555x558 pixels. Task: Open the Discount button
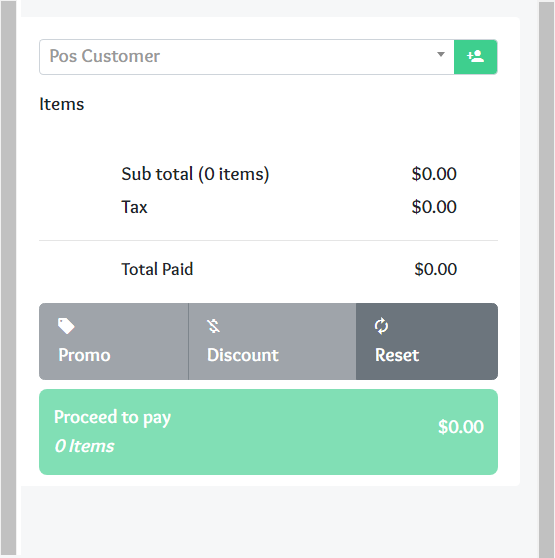[272, 341]
